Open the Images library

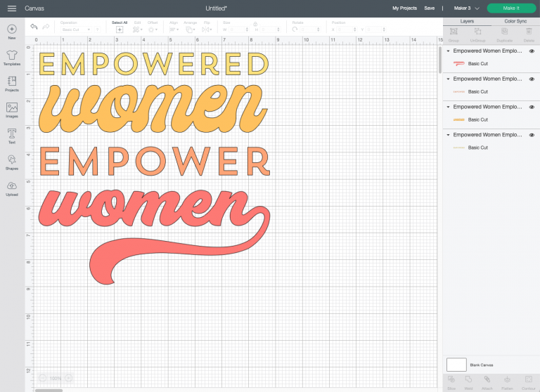[x=12, y=108]
